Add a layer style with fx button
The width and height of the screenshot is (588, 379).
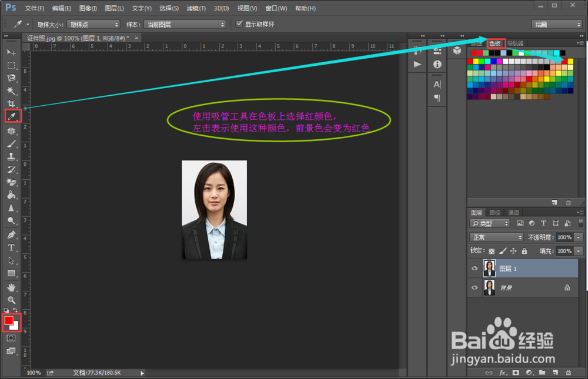coord(503,373)
